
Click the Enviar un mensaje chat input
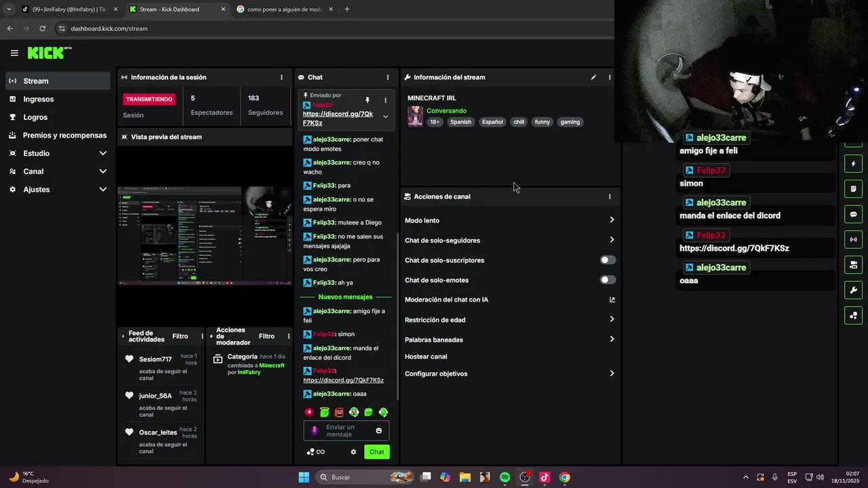(x=347, y=430)
